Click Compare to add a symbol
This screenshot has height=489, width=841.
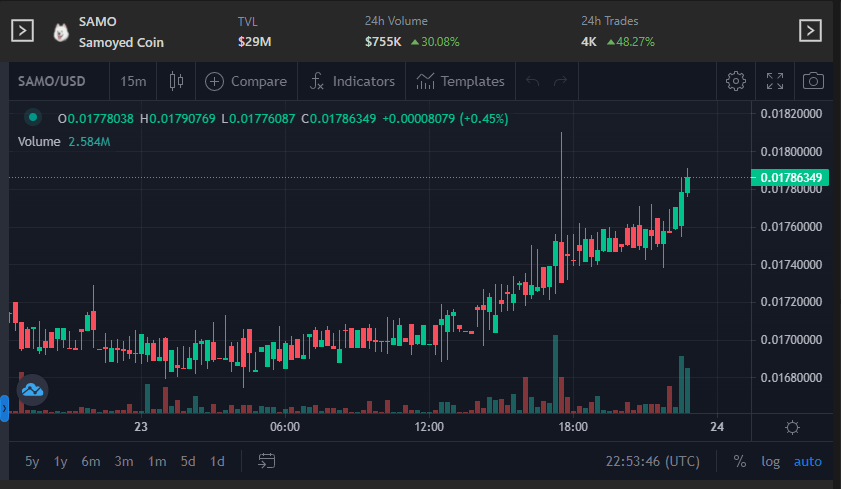[246, 82]
